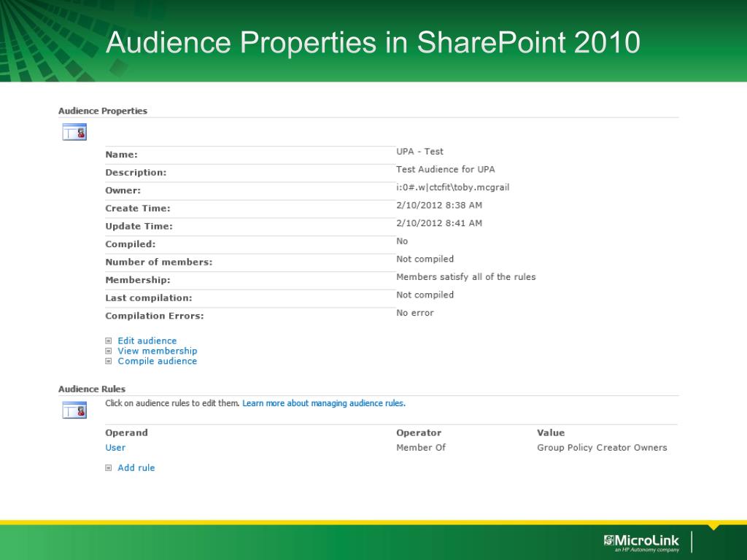
Task: Click the Owner: label
Action: [x=123, y=190]
